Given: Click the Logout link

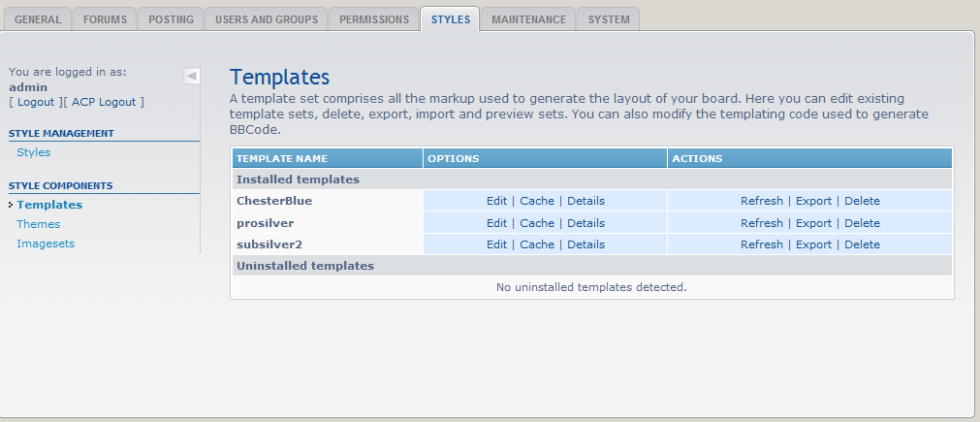Looking at the screenshot, I should point(36,102).
